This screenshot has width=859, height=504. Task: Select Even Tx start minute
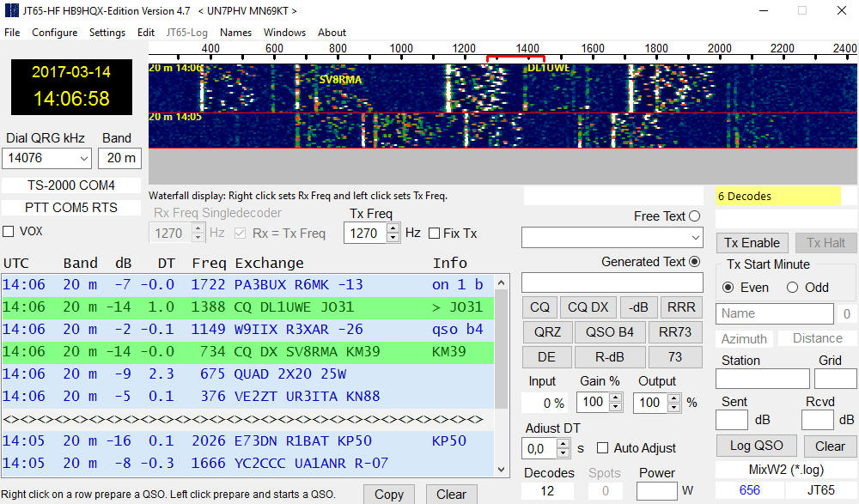click(x=728, y=288)
